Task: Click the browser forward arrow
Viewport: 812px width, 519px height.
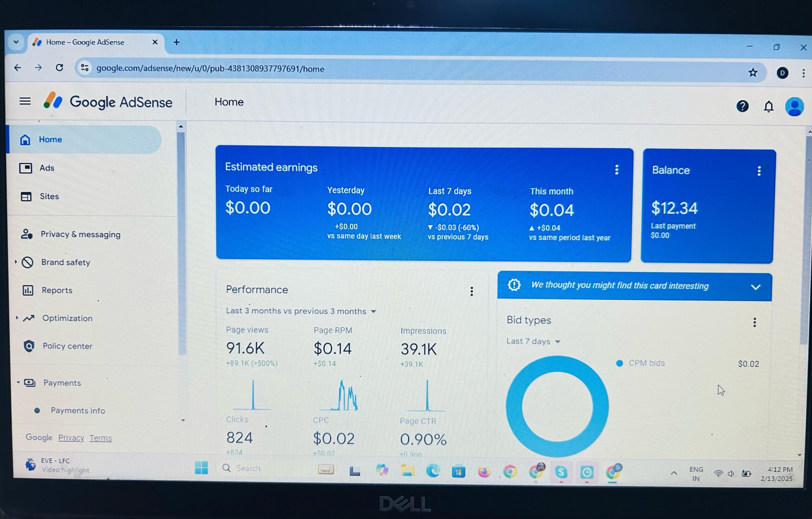Action: tap(38, 68)
